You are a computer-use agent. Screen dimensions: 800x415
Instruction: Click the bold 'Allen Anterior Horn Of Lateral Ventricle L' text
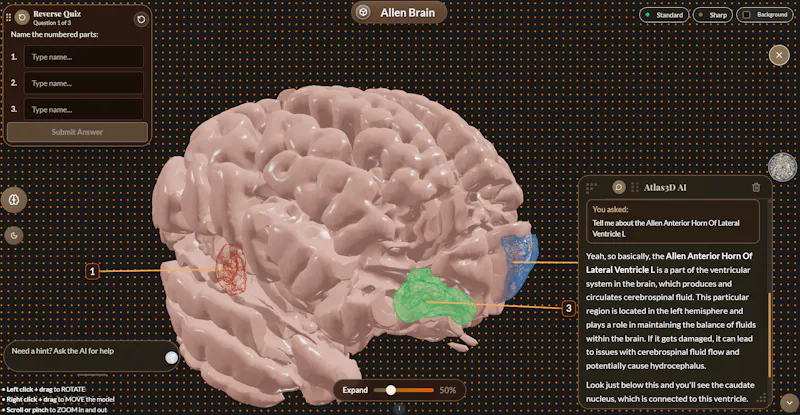[669, 263]
